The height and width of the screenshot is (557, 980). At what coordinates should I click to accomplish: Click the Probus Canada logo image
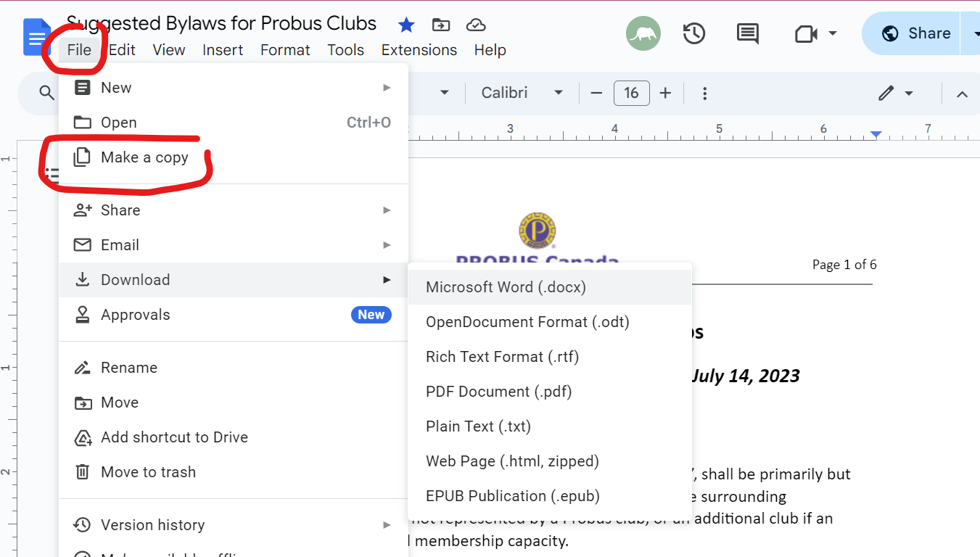(538, 239)
